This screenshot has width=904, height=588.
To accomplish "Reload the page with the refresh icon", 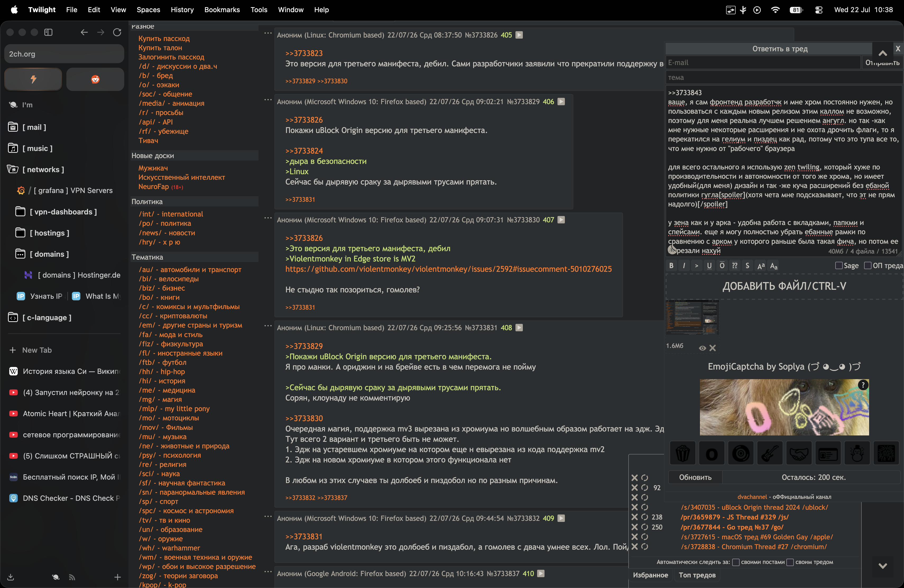I will (117, 32).
